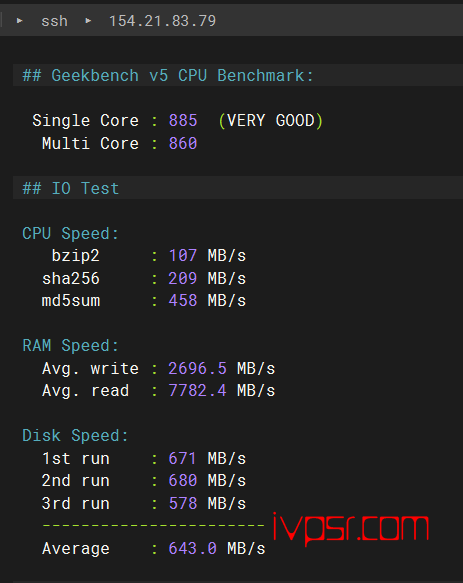The width and height of the screenshot is (463, 583).
Task: Click the ivpsr.com red watermark
Action: point(351,528)
